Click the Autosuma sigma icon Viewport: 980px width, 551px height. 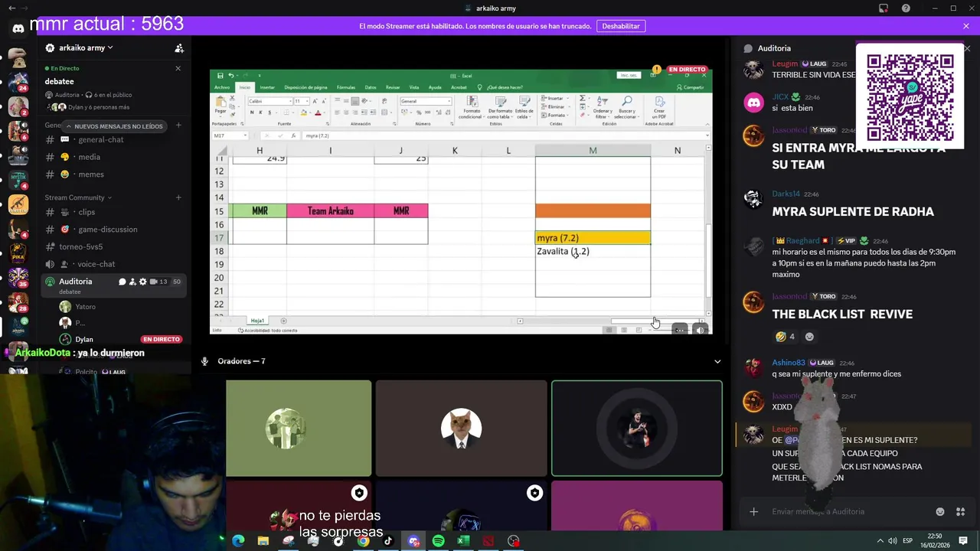[x=582, y=98]
